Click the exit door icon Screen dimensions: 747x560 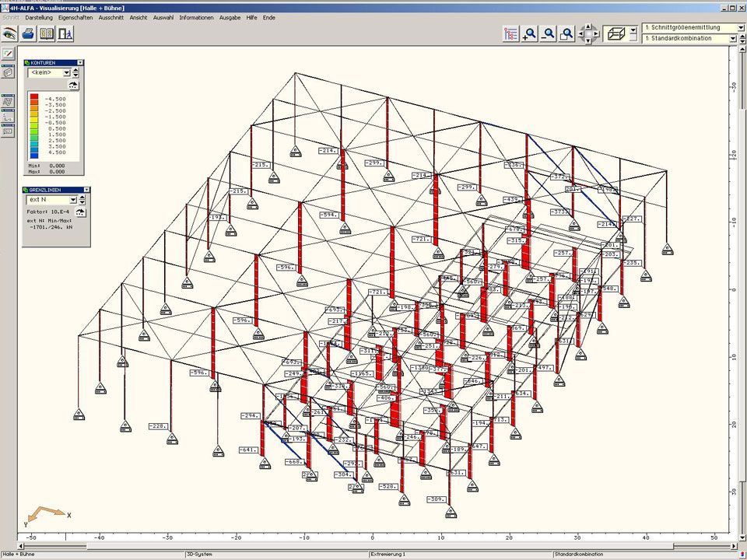click(66, 33)
